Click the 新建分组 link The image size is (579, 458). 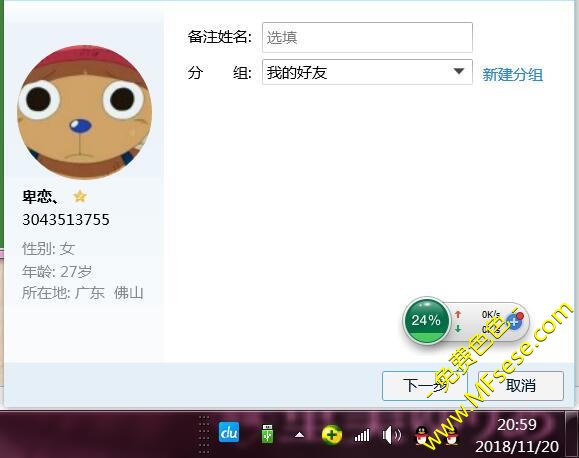(x=513, y=74)
